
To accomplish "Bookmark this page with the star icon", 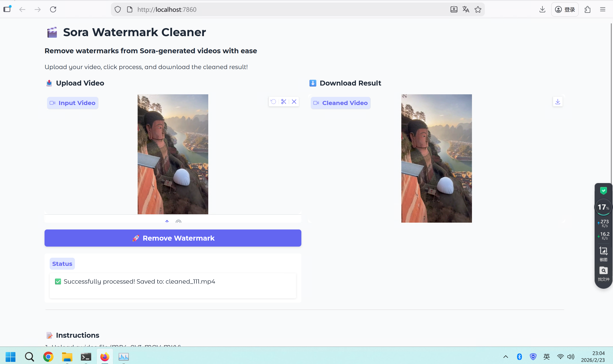I will pos(478,10).
